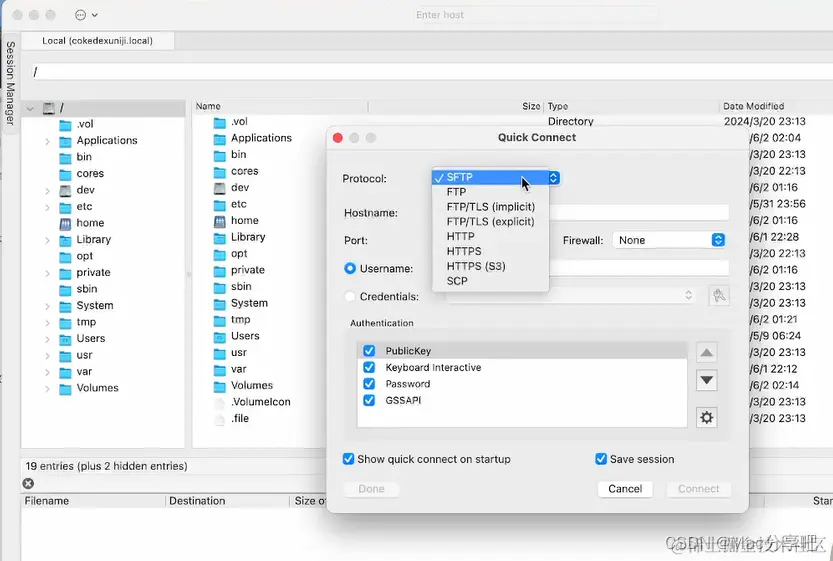The width and height of the screenshot is (833, 561).
Task: Dismiss transfer queue with the X icon
Action: [28, 483]
